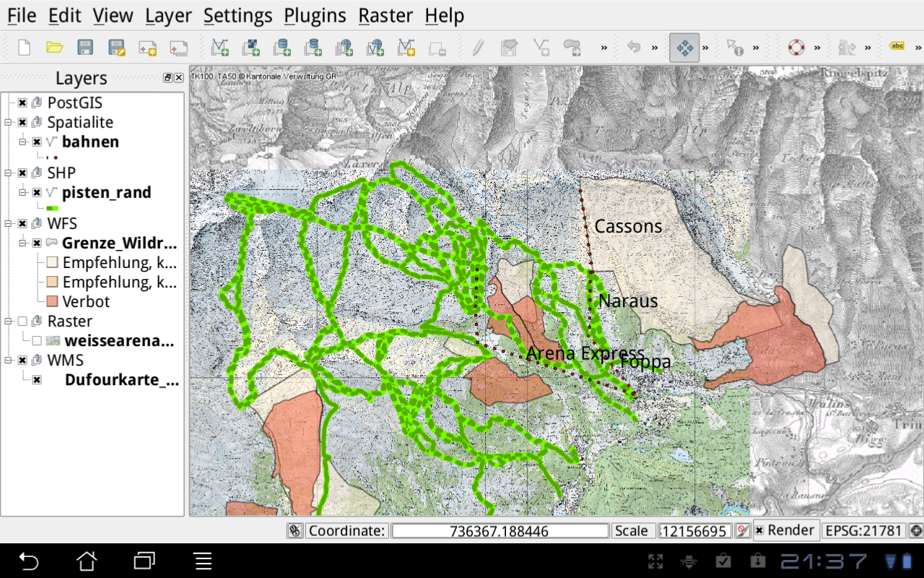Select the Identify Features tool
The width and height of the screenshot is (924, 578).
[735, 48]
